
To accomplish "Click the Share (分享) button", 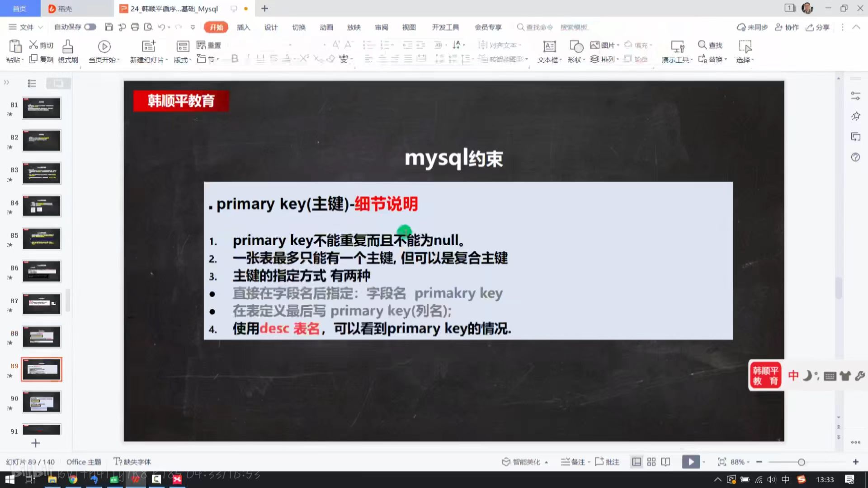I will (x=817, y=27).
